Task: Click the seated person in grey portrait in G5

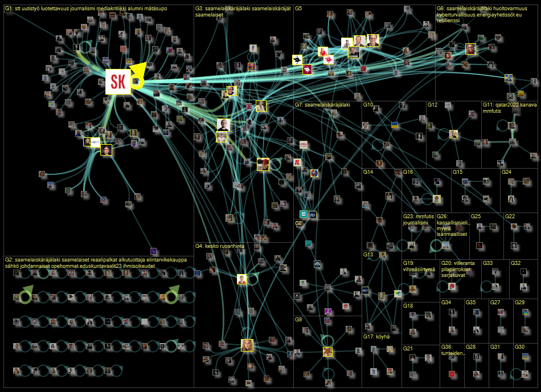Action: [x=347, y=43]
